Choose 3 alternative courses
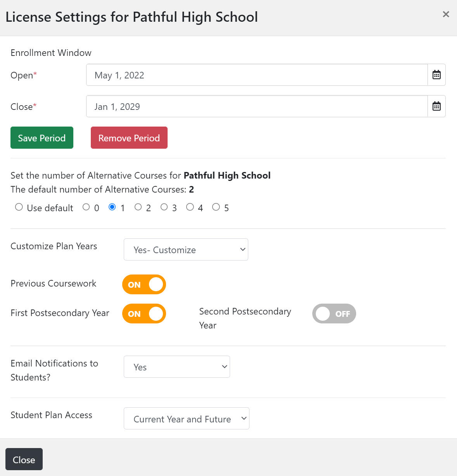The width and height of the screenshot is (457, 476). click(x=164, y=207)
